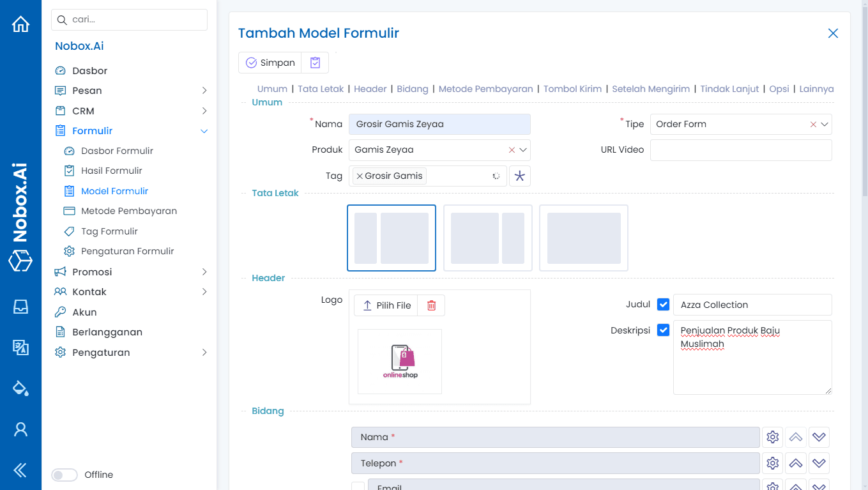Click the inbox icon in the blue rail
The image size is (868, 490).
point(20,307)
